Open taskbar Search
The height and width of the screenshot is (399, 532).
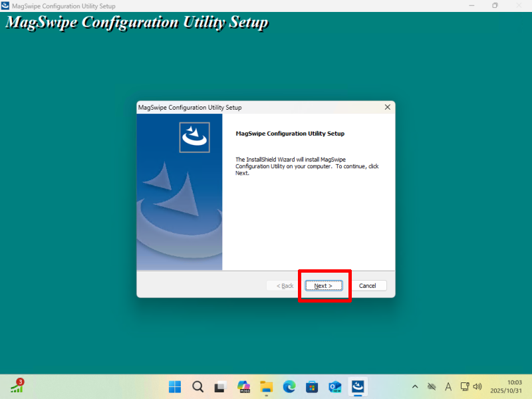(x=198, y=386)
